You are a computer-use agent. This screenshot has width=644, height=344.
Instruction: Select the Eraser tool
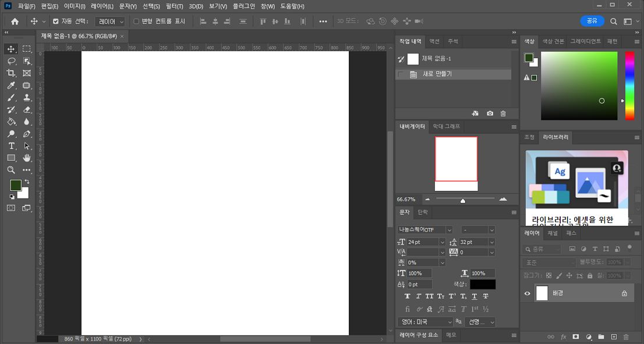[27, 109]
